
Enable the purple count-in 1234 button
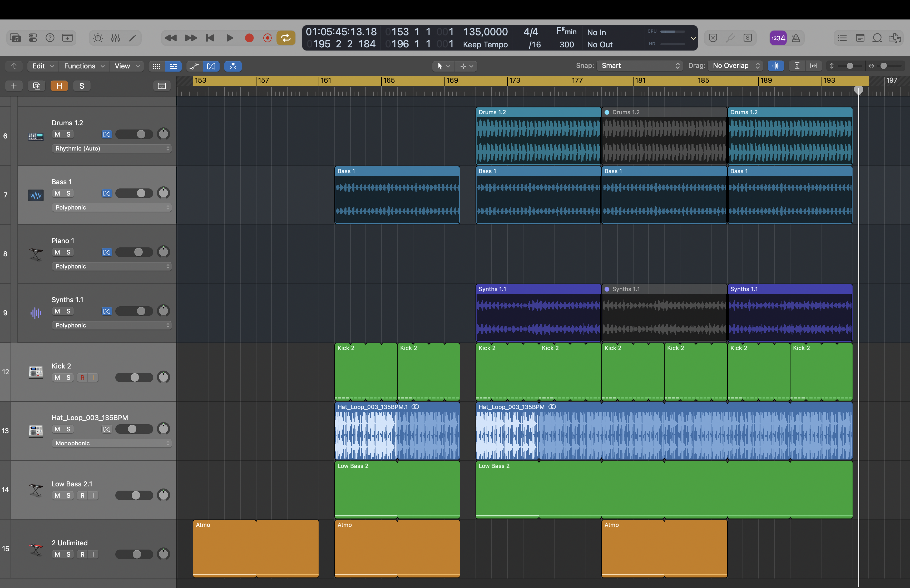[x=778, y=38]
